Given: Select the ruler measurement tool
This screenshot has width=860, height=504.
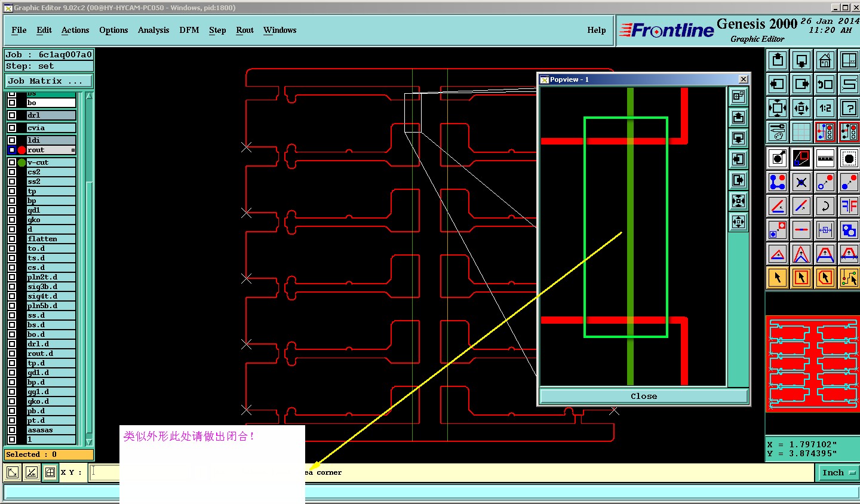Looking at the screenshot, I should [825, 158].
